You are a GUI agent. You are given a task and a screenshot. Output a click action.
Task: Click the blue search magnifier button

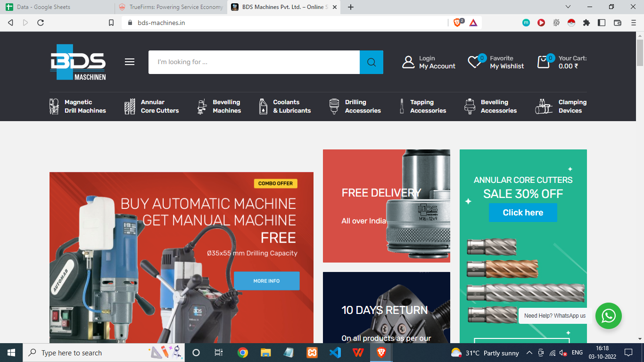pos(372,62)
